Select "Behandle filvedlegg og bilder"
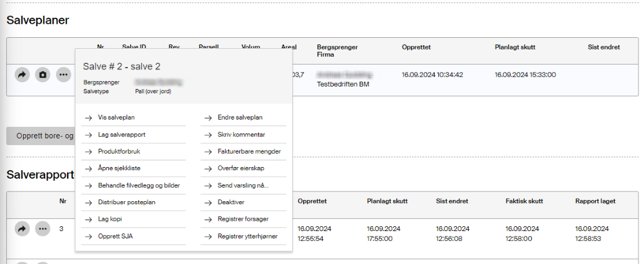 139,185
